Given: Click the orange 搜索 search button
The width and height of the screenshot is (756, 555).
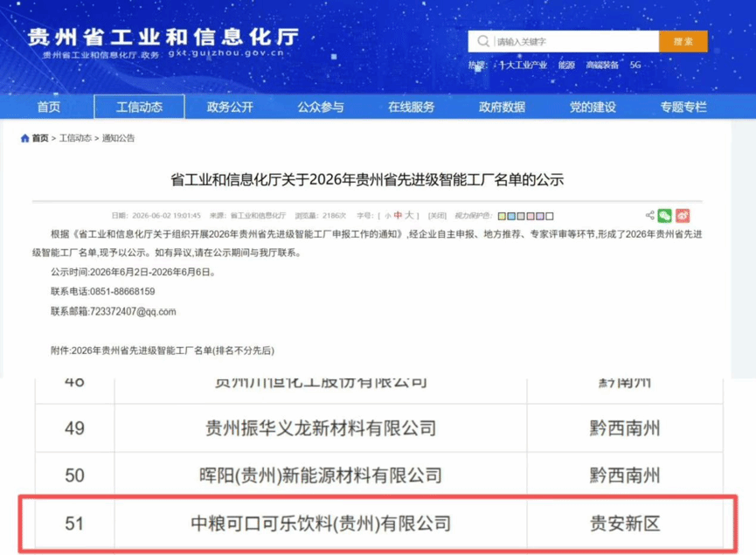Looking at the screenshot, I should click(x=683, y=41).
